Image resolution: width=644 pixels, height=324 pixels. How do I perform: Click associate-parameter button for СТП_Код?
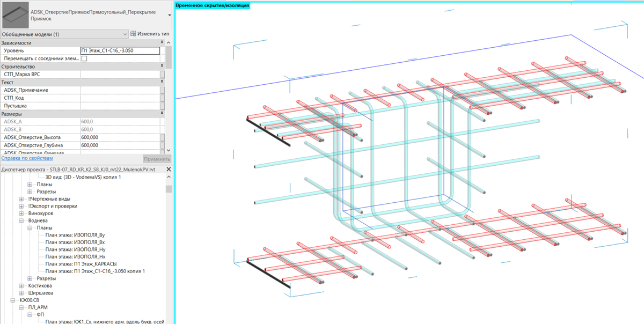163,98
